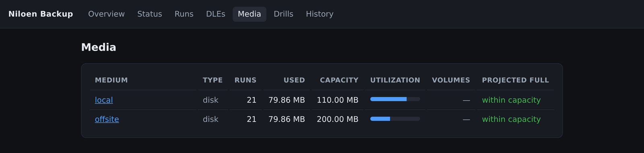Click the local row's runs count 21
This screenshot has height=153, width=644.
pyautogui.click(x=252, y=100)
